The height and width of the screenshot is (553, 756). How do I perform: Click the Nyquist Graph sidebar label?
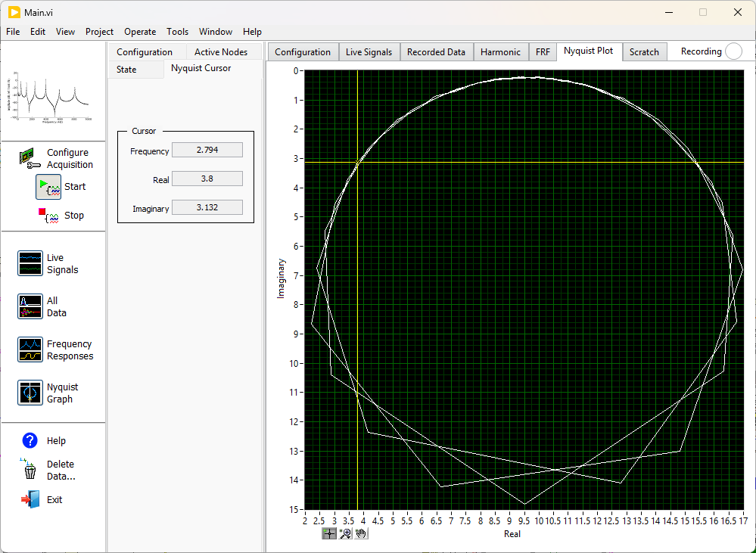tap(62, 393)
